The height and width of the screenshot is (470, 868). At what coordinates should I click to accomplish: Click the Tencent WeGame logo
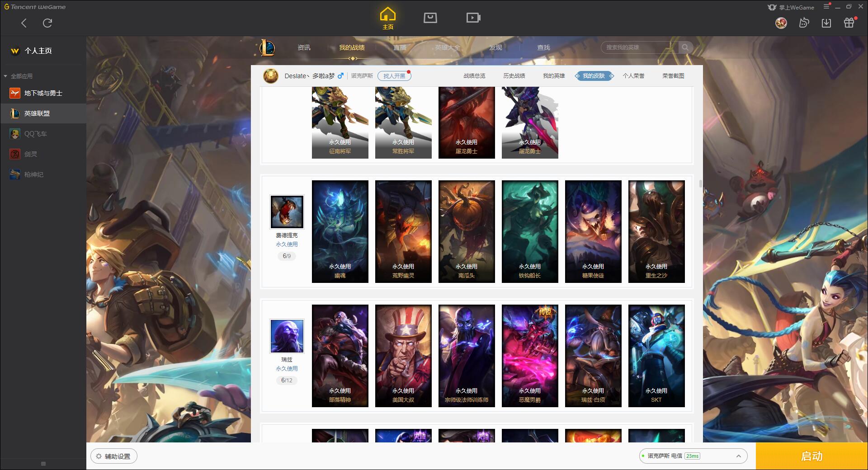pos(35,7)
